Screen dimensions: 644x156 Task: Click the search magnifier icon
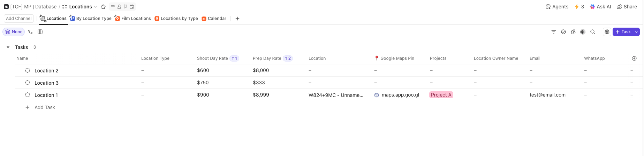coord(592,32)
